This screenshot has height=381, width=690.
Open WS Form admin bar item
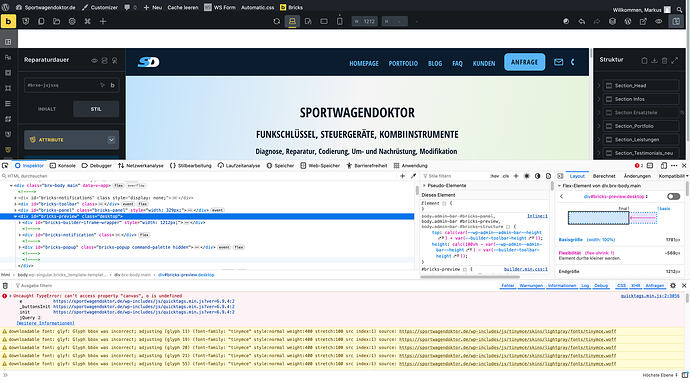coord(220,7)
